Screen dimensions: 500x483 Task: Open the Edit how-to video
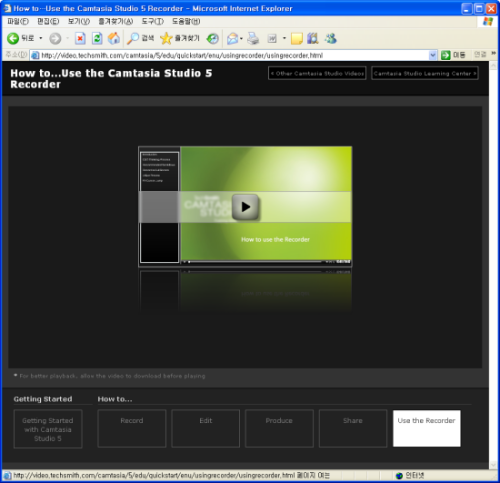206,429
